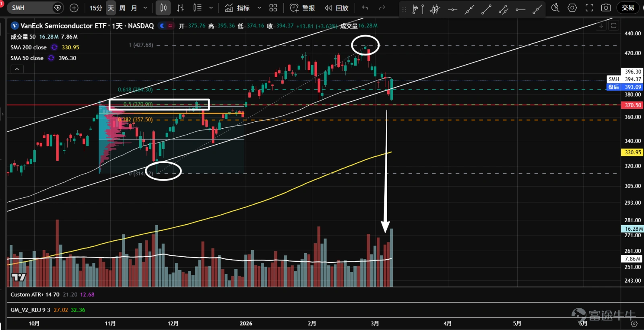This screenshot has width=644, height=330.
Task: Expand the favorite indicators dropdown arrow
Action: click(259, 8)
